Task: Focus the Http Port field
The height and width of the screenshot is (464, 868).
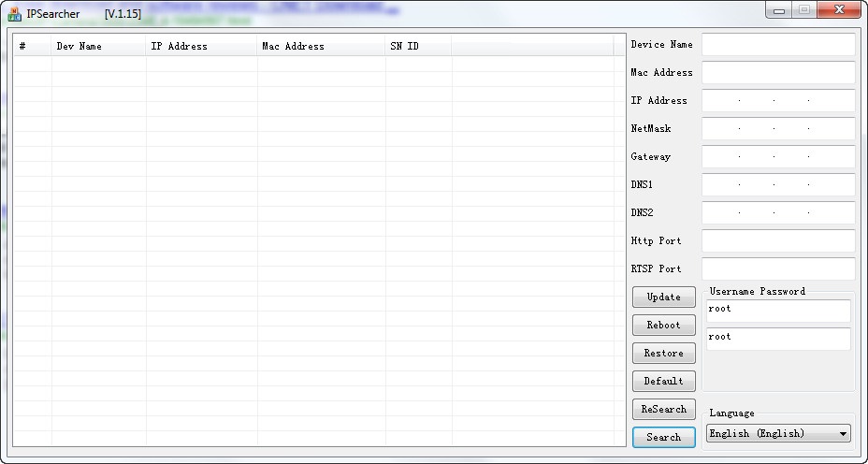Action: pyautogui.click(x=778, y=240)
